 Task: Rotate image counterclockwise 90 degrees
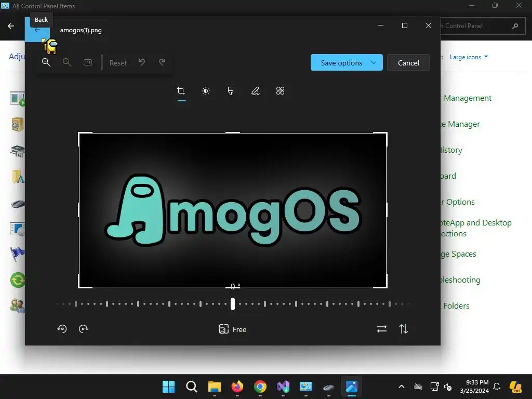point(62,329)
